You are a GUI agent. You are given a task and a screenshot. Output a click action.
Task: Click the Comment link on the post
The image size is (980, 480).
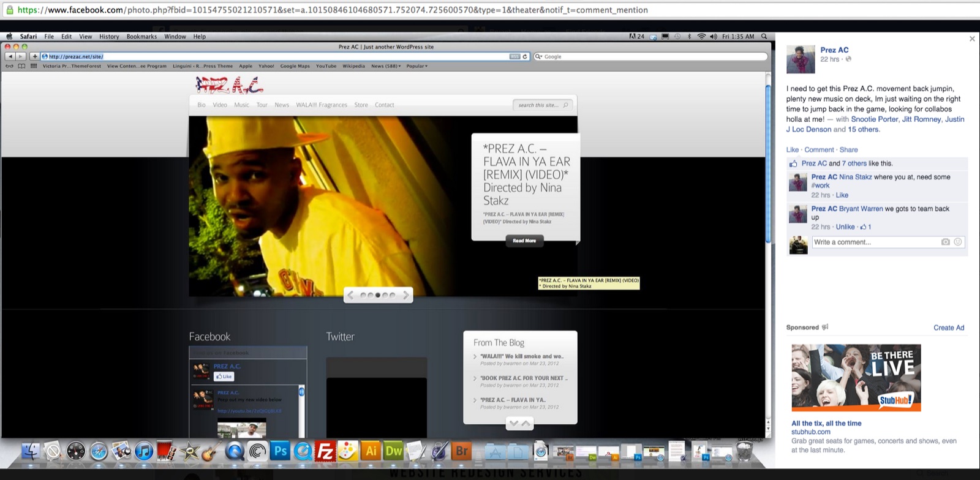click(819, 150)
